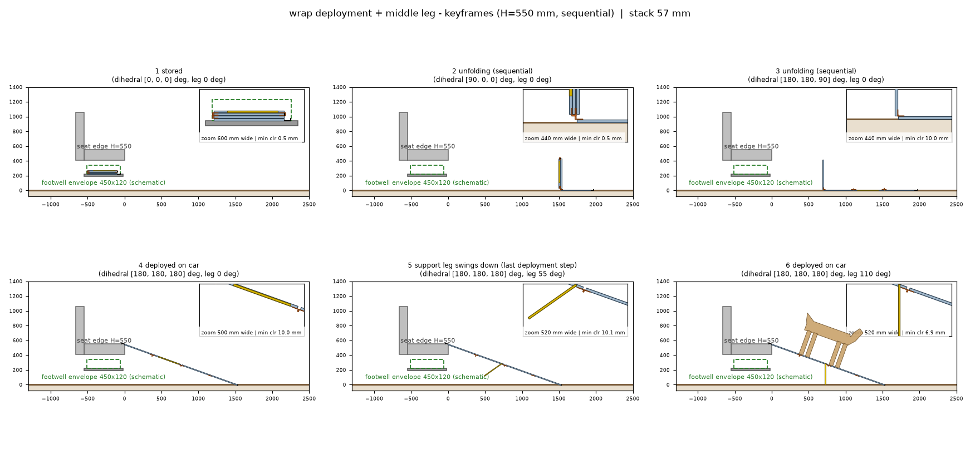The image size is (980, 459).
Task: Select the stored-stack inset in panel 1
Action: 252,116
